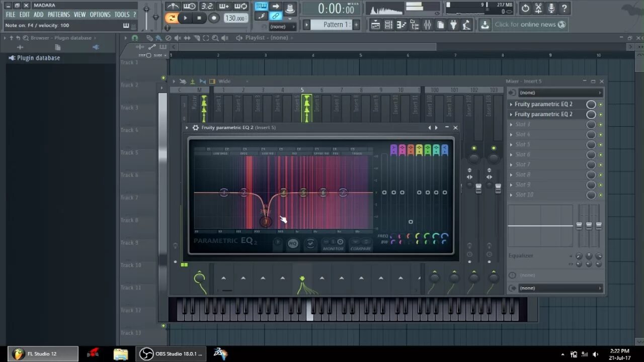Expand Slot 3 dropdown arrow in mixer
644x362 pixels.
point(511,125)
